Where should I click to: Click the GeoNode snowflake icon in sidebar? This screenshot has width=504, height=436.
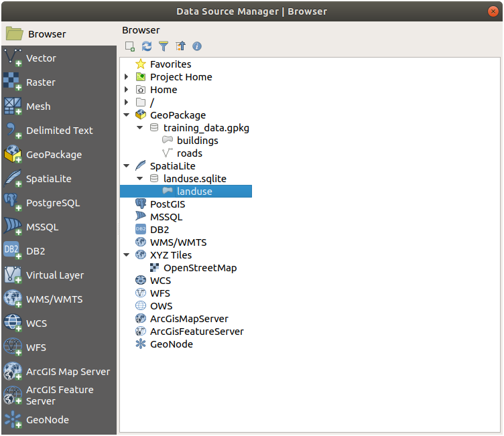tap(13, 420)
